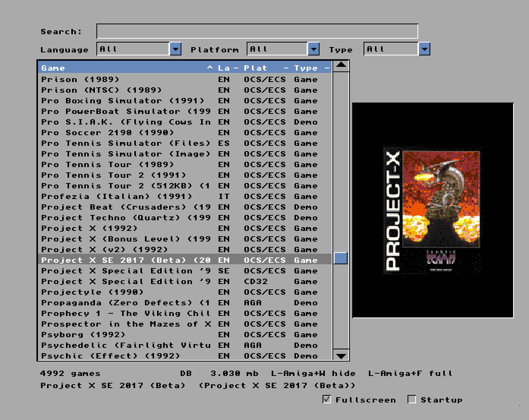Select Pro Tennis Simulator (Files)

[185, 143]
